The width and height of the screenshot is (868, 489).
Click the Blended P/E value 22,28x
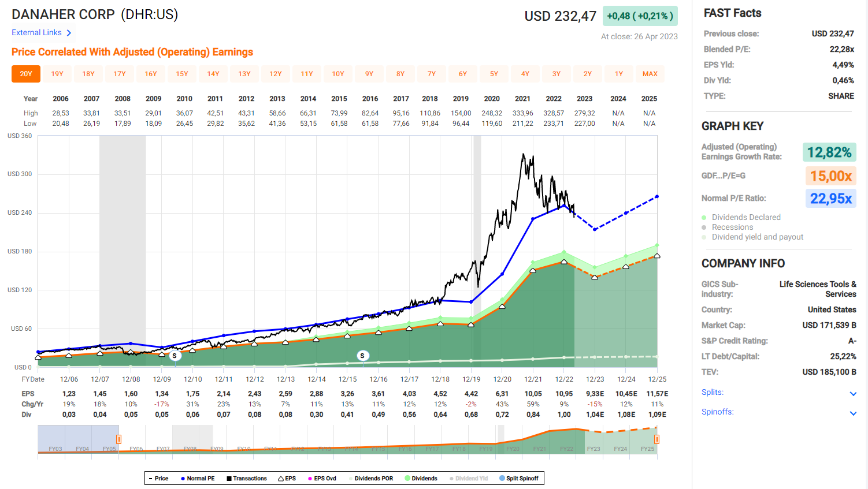[x=842, y=49]
